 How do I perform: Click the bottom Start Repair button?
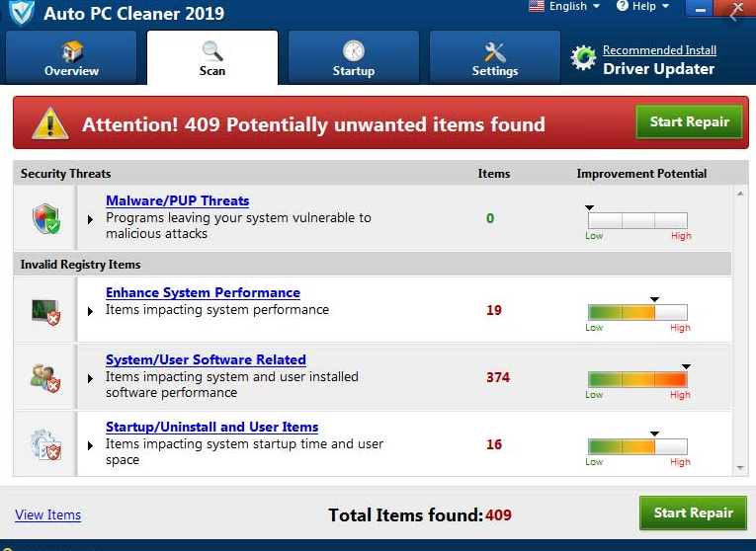point(694,512)
